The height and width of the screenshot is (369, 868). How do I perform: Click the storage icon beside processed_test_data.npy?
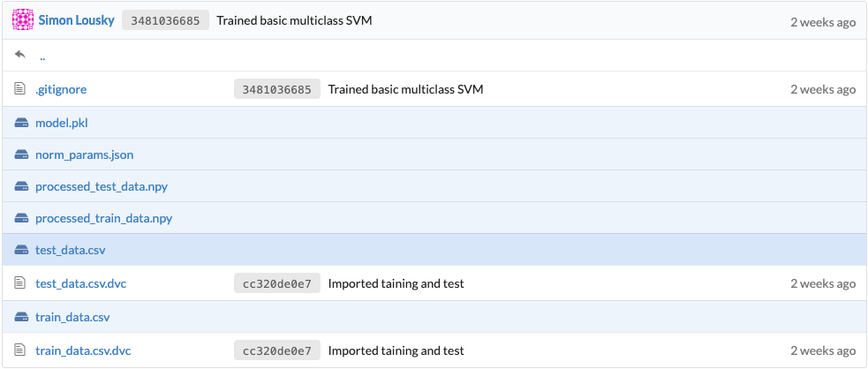point(22,186)
